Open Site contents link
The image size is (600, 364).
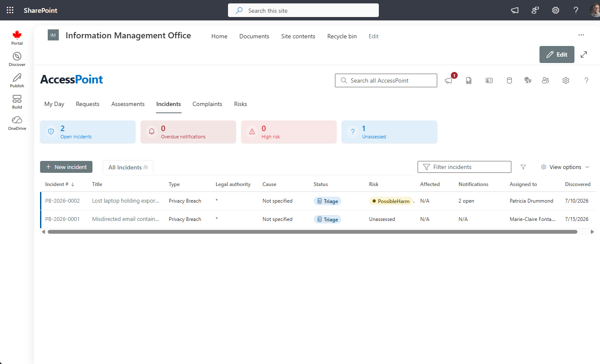(298, 36)
